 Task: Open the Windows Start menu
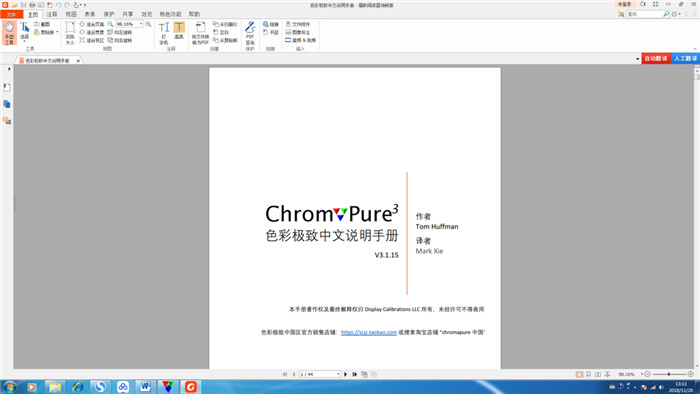[x=9, y=387]
